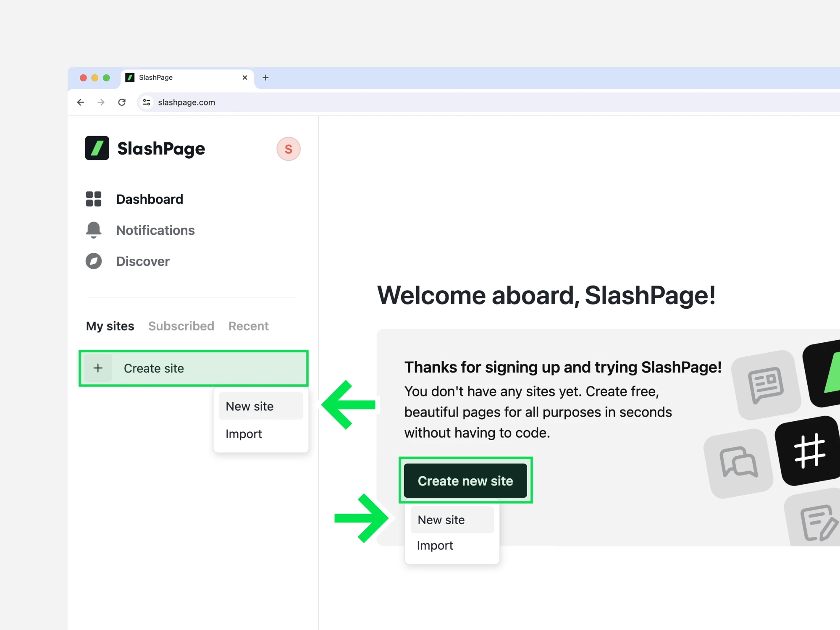Click the browser forward arrow

coord(101,102)
